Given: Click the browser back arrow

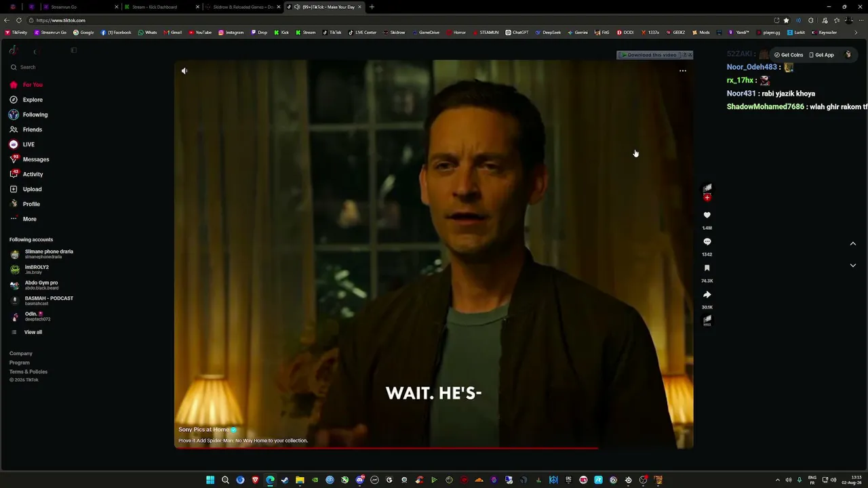Looking at the screenshot, I should 7,20.
